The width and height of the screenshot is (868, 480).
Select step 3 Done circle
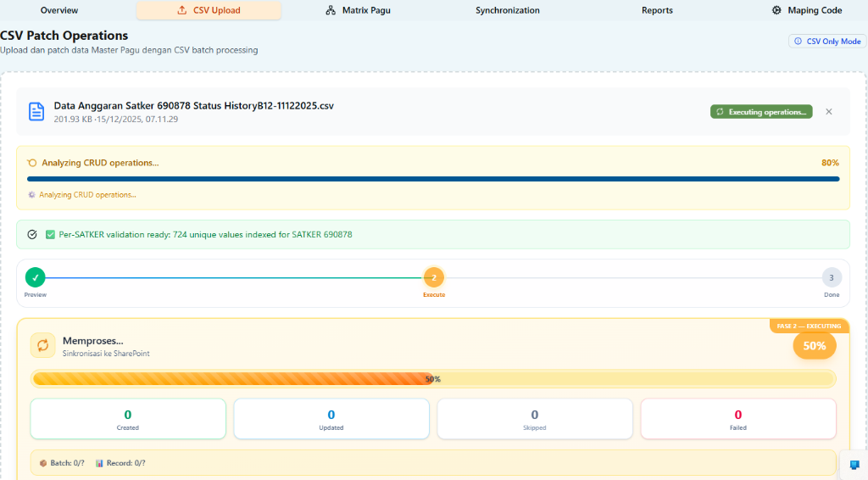(832, 277)
